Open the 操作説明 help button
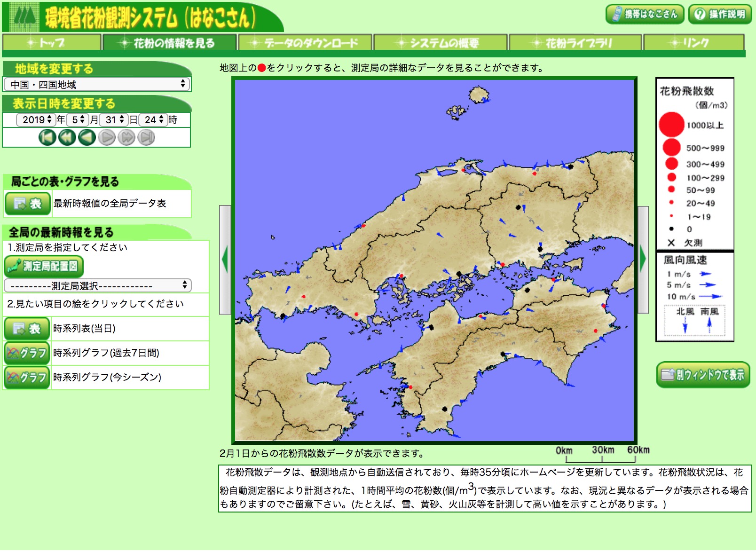This screenshot has width=756, height=552. [720, 14]
